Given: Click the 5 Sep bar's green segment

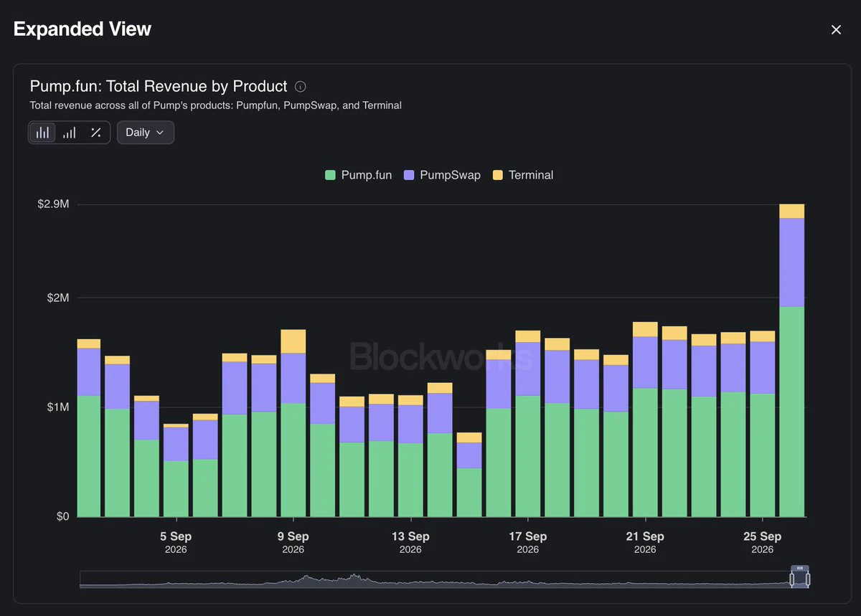Looking at the screenshot, I should point(176,489).
